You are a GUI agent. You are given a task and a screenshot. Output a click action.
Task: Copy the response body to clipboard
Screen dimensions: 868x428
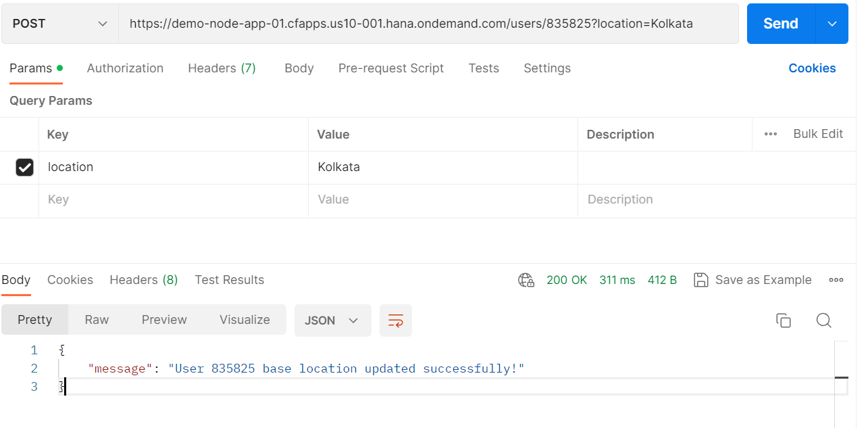coord(783,320)
